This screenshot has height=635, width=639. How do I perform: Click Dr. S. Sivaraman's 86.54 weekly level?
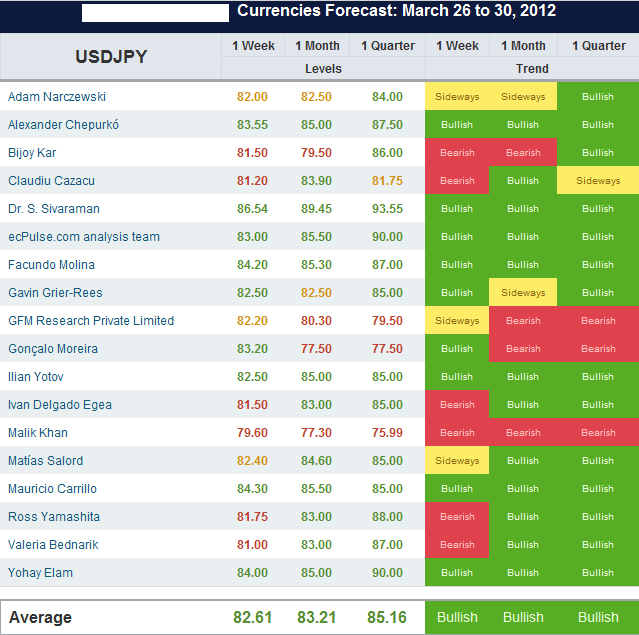click(x=252, y=209)
